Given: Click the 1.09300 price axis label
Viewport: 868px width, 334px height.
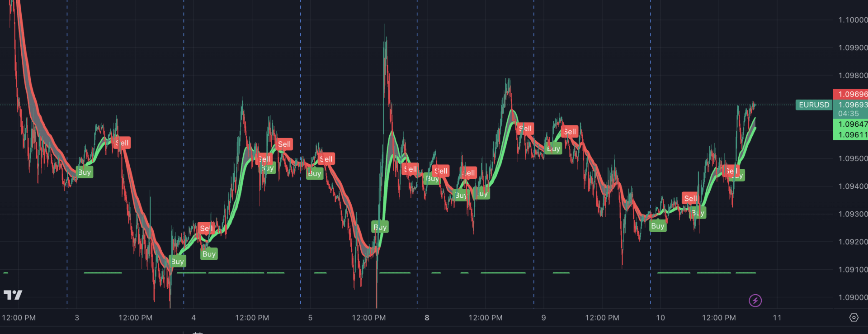Looking at the screenshot, I should click(853, 214).
